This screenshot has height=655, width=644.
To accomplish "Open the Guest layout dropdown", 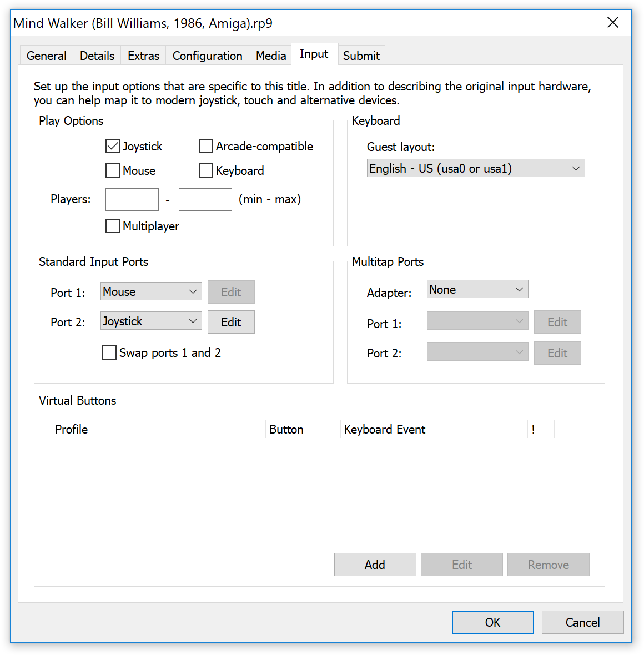I will [476, 168].
